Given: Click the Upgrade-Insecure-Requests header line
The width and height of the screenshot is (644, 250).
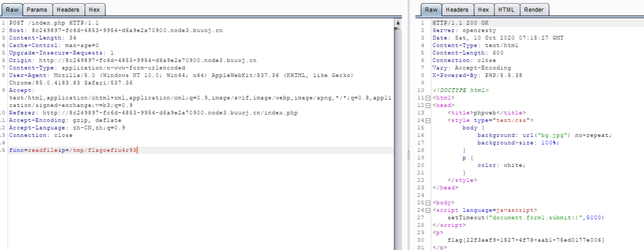Looking at the screenshot, I should click(x=61, y=53).
